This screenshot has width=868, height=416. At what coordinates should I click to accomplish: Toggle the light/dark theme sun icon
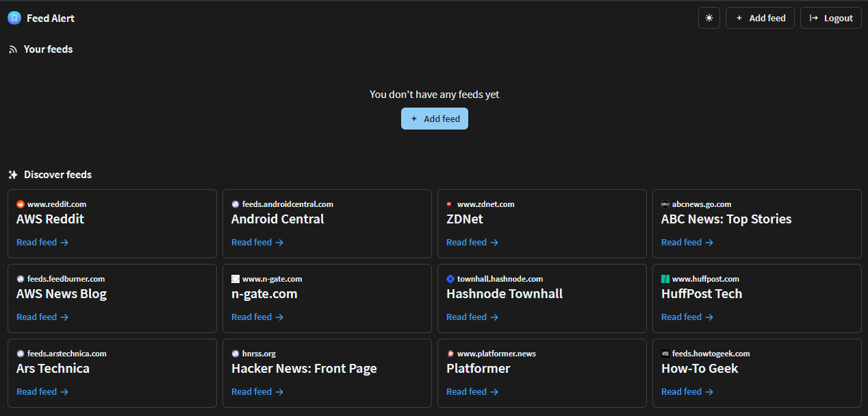pyautogui.click(x=709, y=18)
